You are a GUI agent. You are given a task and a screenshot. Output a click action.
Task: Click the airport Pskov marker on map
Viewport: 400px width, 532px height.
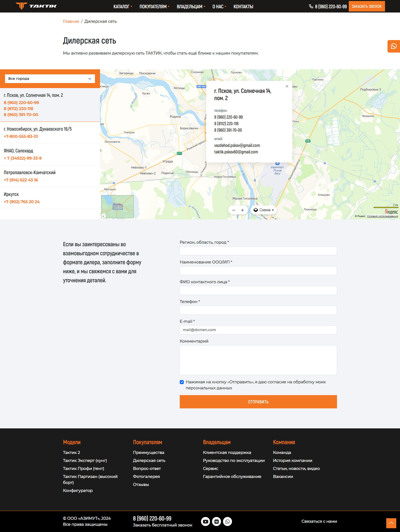[277, 164]
